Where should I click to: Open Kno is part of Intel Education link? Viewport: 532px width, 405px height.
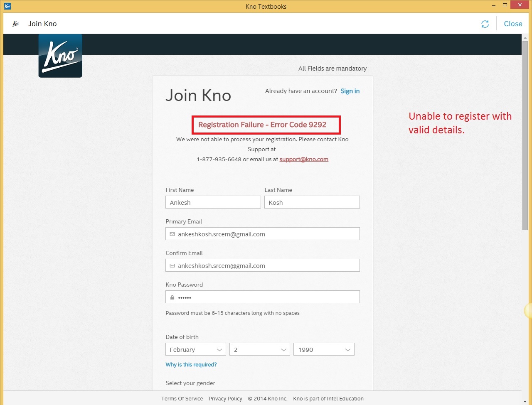(x=328, y=398)
